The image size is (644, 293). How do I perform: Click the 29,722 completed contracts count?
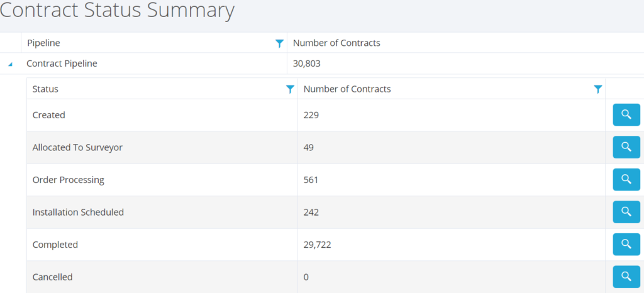317,245
